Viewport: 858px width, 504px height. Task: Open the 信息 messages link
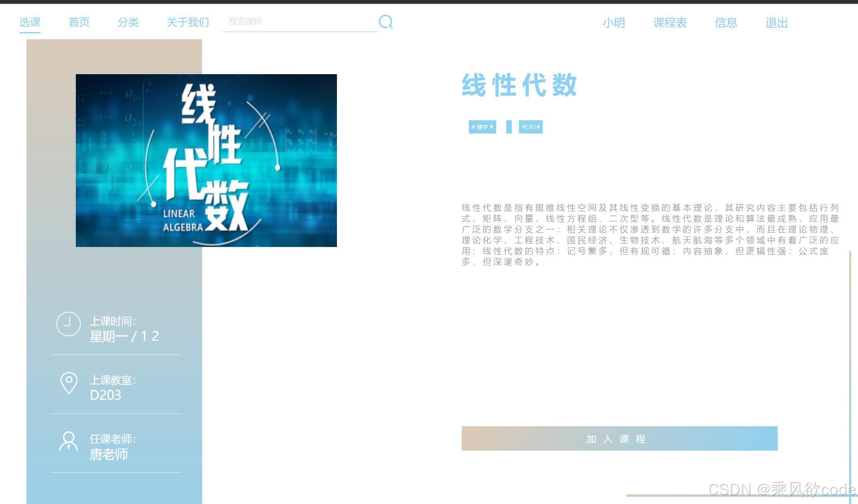pyautogui.click(x=726, y=23)
